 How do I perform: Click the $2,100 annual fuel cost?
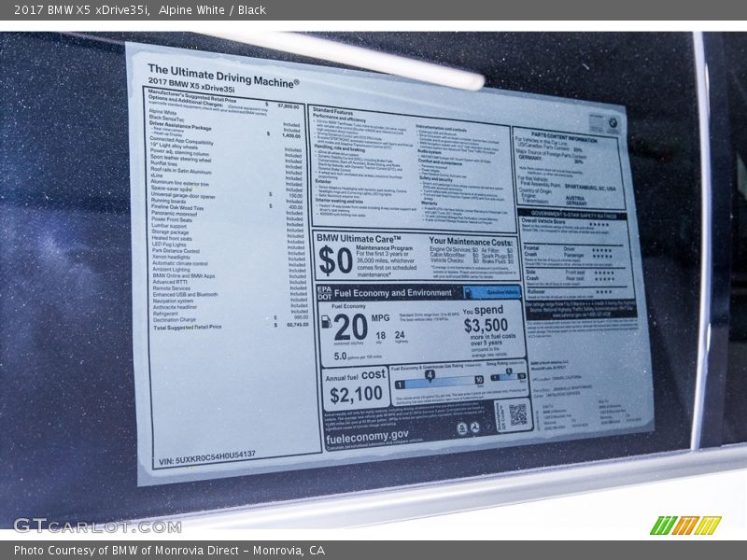click(356, 394)
